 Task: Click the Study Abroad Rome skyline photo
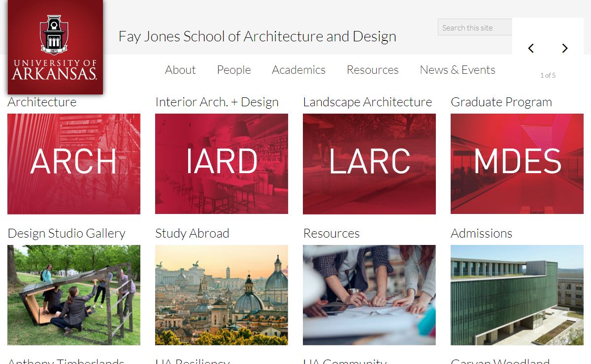click(222, 295)
